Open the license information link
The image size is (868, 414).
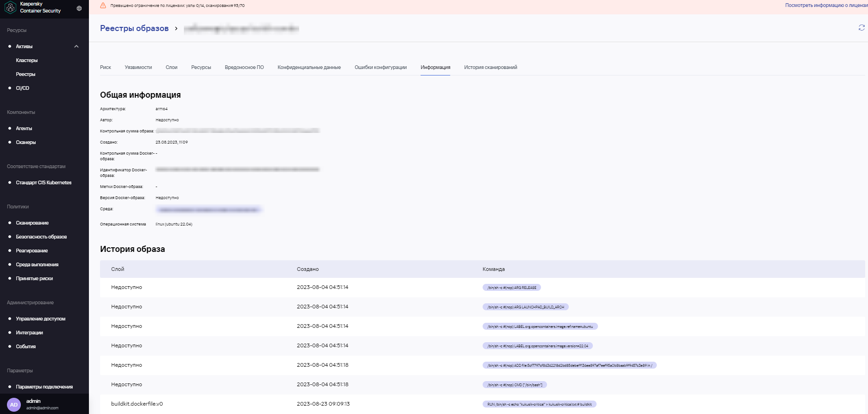pos(826,6)
